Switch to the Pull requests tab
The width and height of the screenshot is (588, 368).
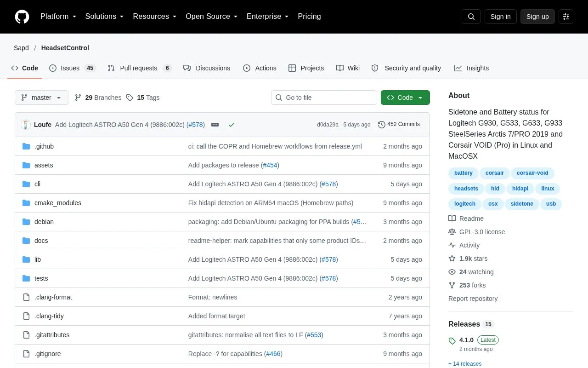tap(140, 68)
